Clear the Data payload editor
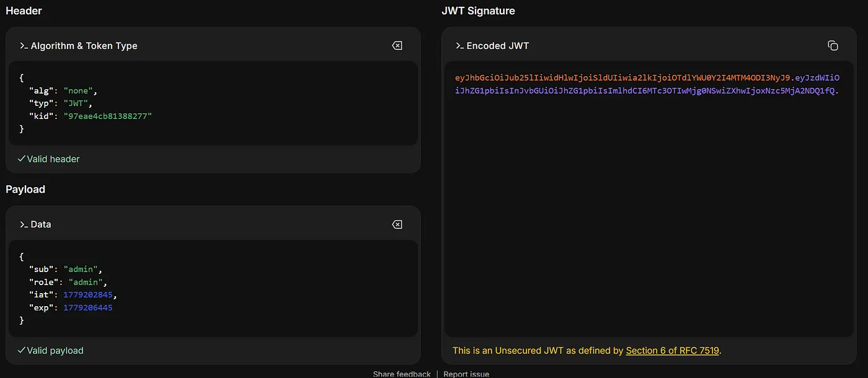This screenshot has height=378, width=868. pos(397,224)
